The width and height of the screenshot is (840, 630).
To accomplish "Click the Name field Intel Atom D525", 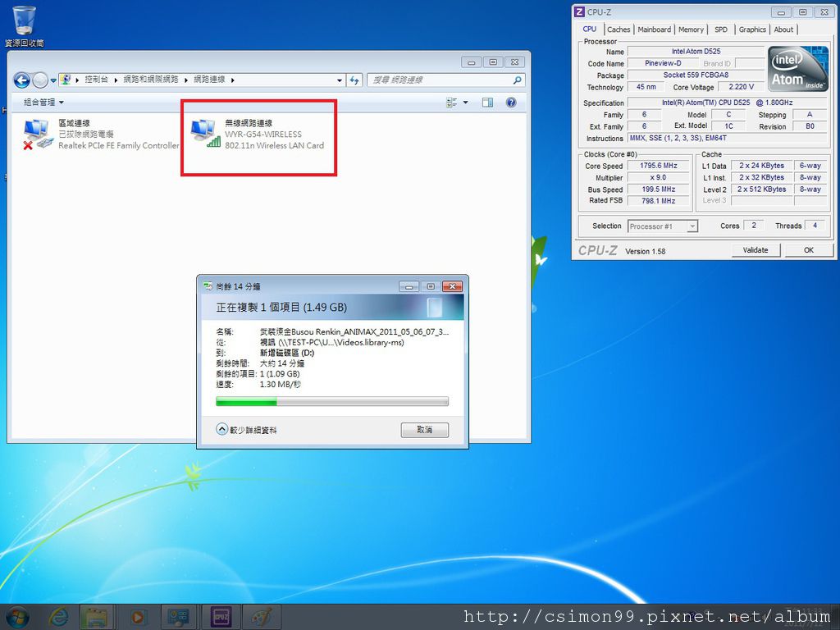I will coord(696,52).
